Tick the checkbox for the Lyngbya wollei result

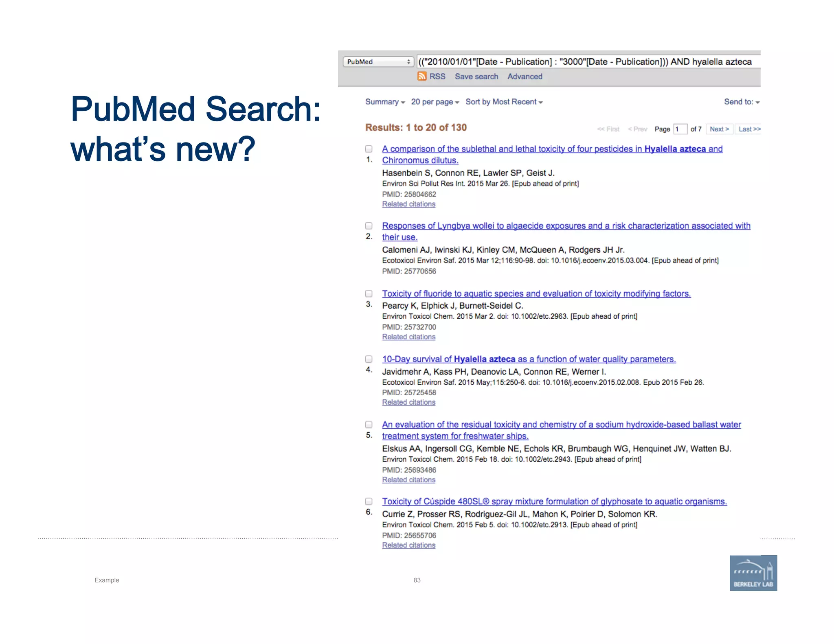coord(369,226)
